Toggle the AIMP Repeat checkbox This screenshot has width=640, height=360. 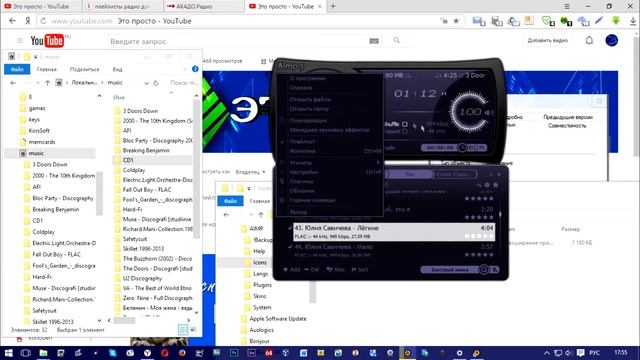(404, 131)
